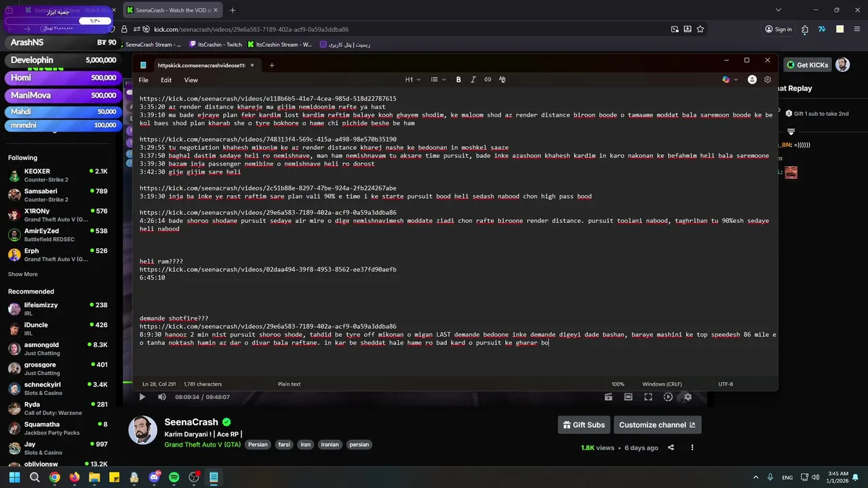The image size is (868, 488).
Task: Clear formatting in Notepad toolbar
Action: click(x=502, y=79)
